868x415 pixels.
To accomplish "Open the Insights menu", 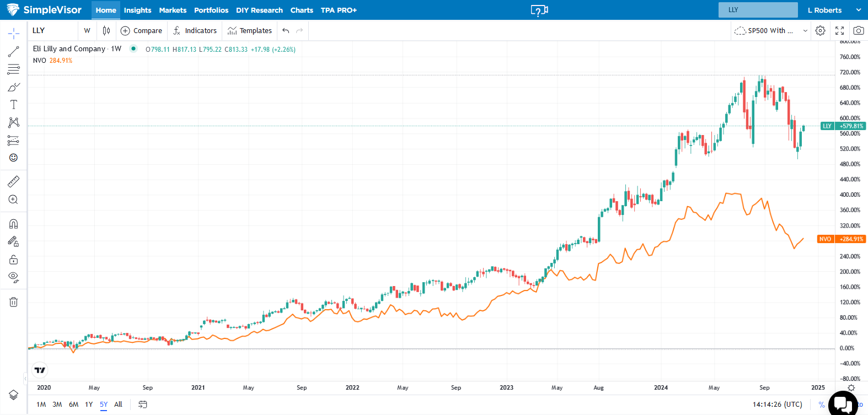I will pyautogui.click(x=137, y=10).
